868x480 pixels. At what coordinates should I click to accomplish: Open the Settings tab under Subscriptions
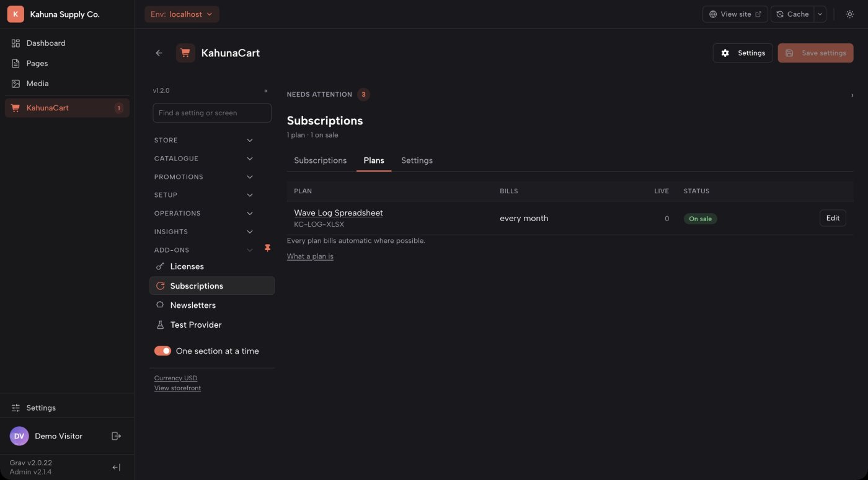(x=417, y=160)
